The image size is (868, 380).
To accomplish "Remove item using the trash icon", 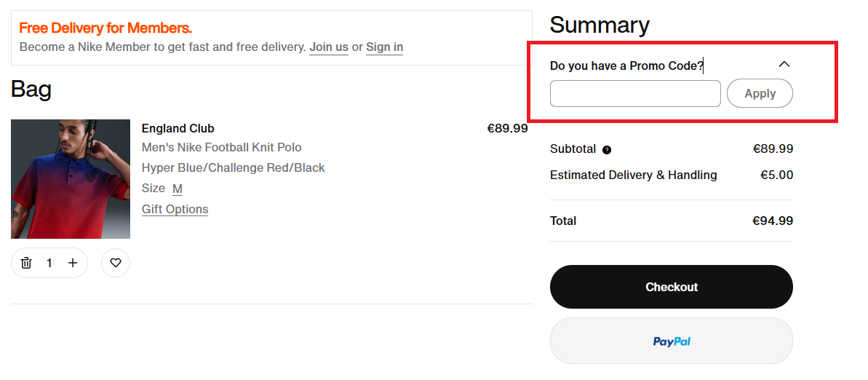I will pyautogui.click(x=26, y=263).
